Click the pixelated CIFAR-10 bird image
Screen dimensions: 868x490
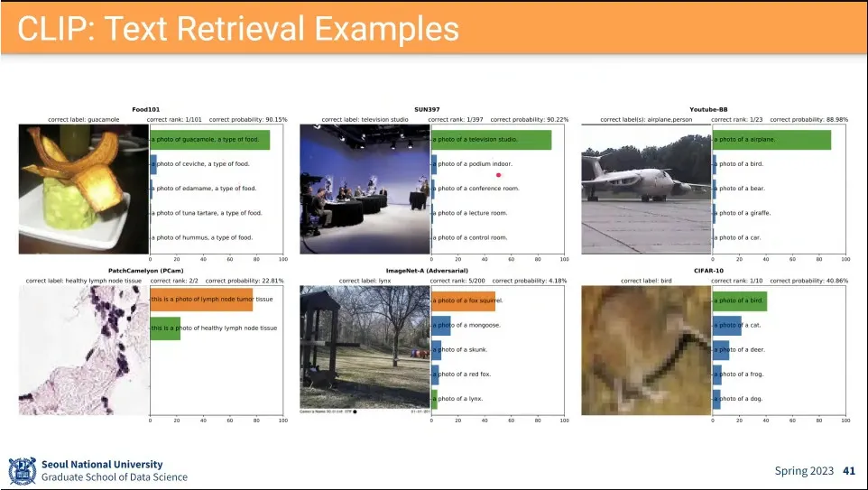click(646, 350)
